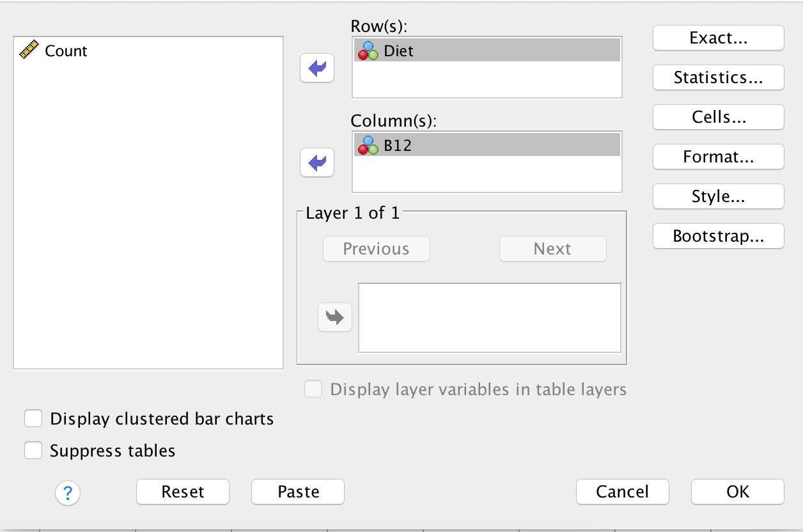
Task: Check the Suppress tables option
Action: point(33,450)
